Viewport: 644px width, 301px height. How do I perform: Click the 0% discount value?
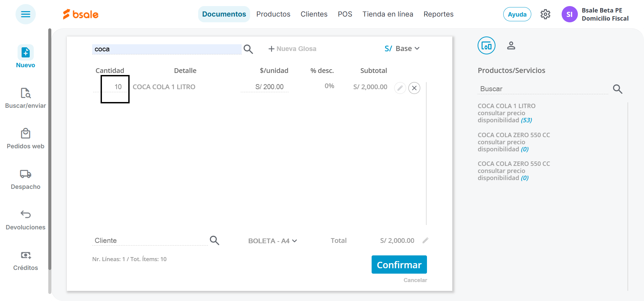[x=329, y=86]
